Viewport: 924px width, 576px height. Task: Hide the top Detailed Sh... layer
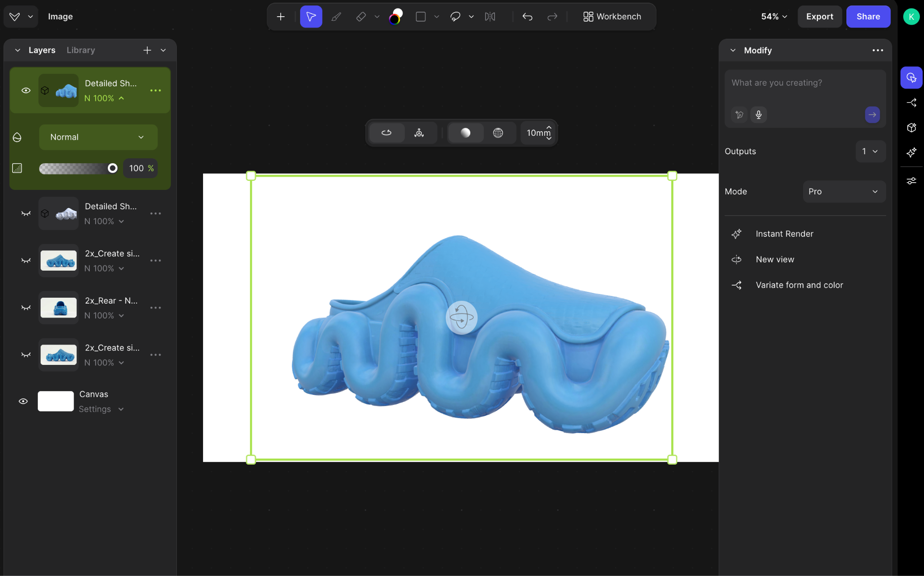26,90
